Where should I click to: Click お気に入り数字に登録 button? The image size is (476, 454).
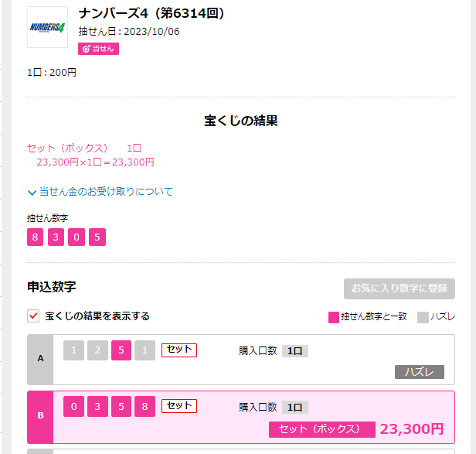tap(399, 288)
